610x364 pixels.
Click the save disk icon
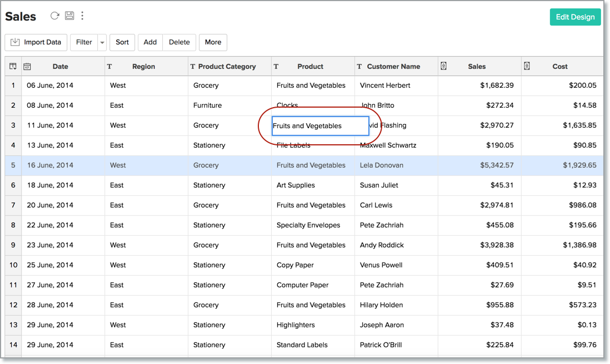(69, 16)
